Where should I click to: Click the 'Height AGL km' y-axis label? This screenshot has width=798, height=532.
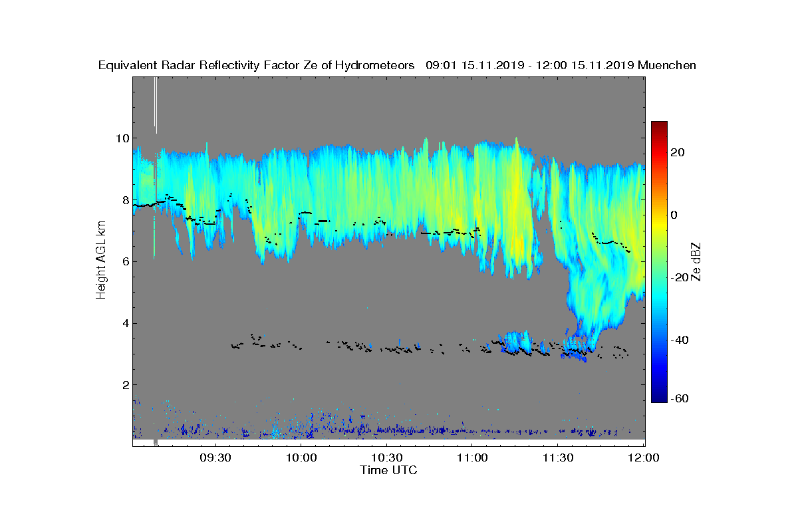[101, 260]
